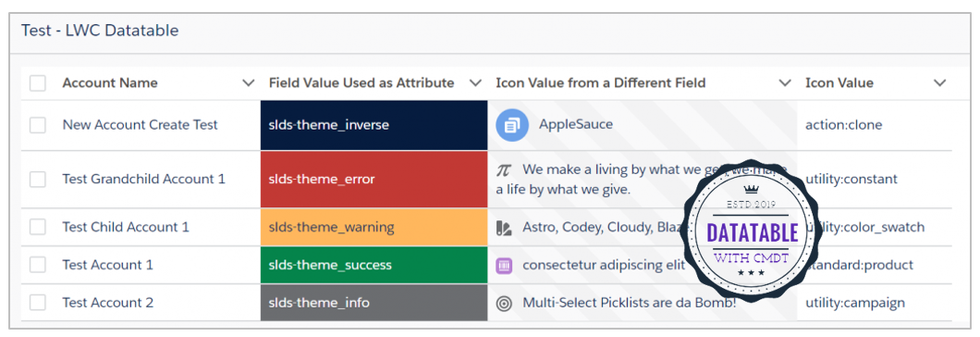Click the campaign target icon beside Multi-Select Picklists
Image resolution: width=980 pixels, height=337 pixels.
point(504,304)
